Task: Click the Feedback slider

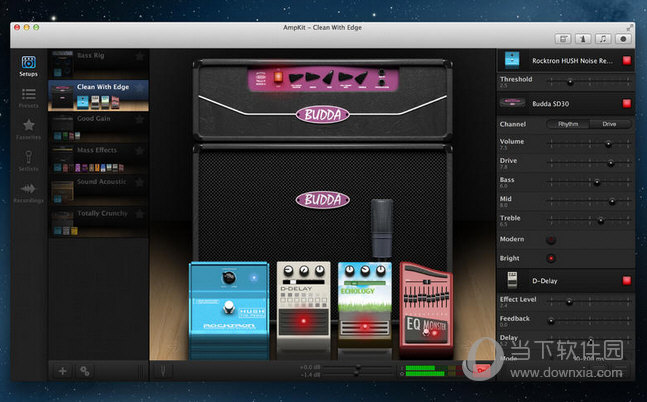Action: click(x=589, y=321)
